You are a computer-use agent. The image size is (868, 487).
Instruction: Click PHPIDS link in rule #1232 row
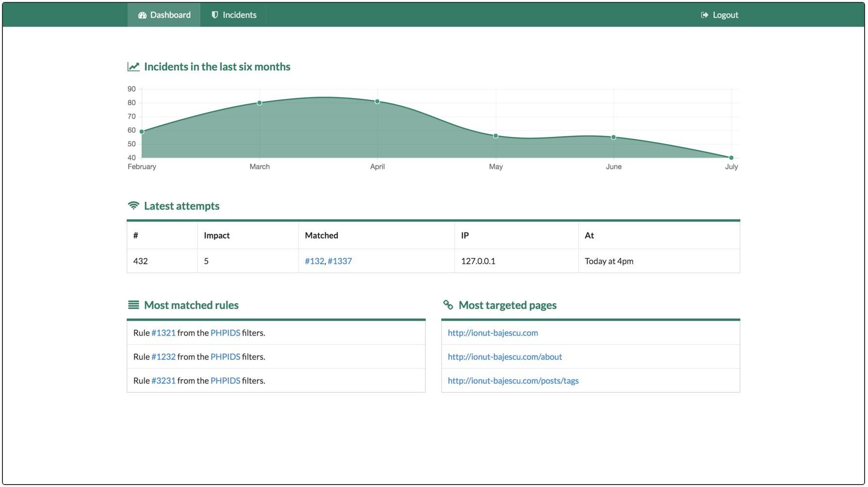[225, 357]
